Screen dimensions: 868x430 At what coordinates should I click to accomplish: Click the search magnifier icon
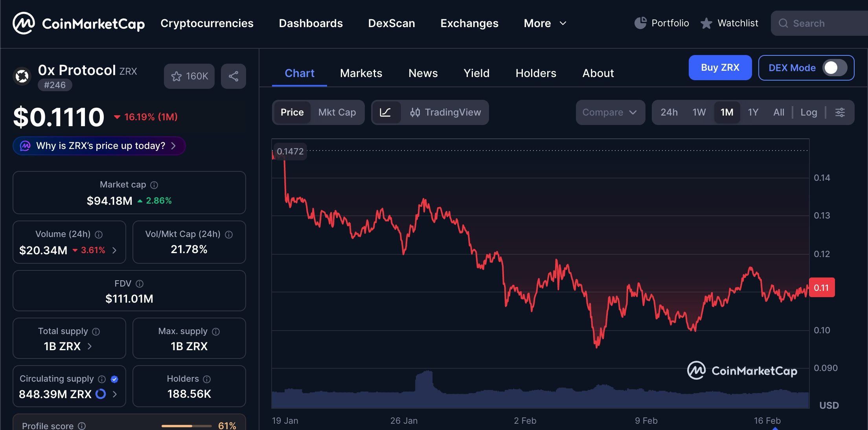tap(783, 24)
